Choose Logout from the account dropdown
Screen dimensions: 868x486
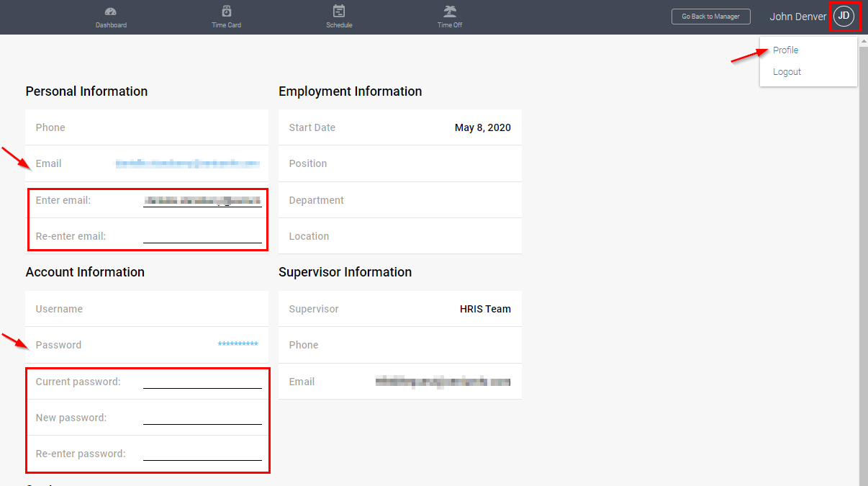pos(787,71)
